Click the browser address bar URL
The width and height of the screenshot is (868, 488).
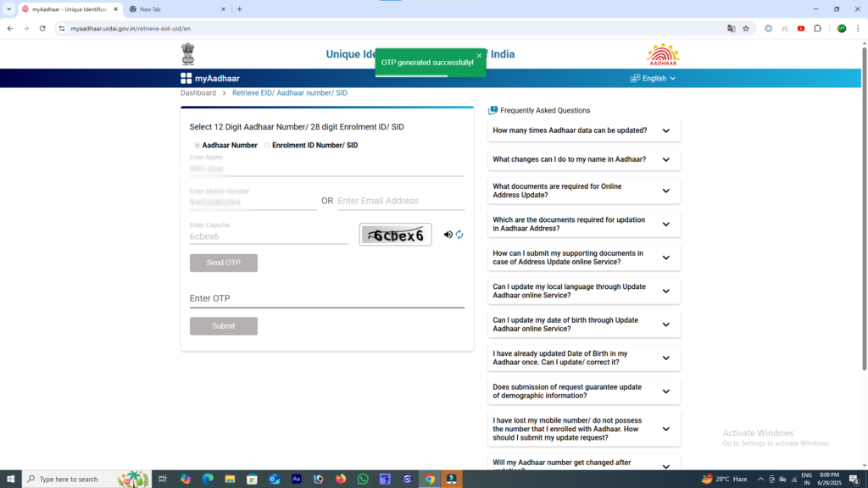click(131, 29)
